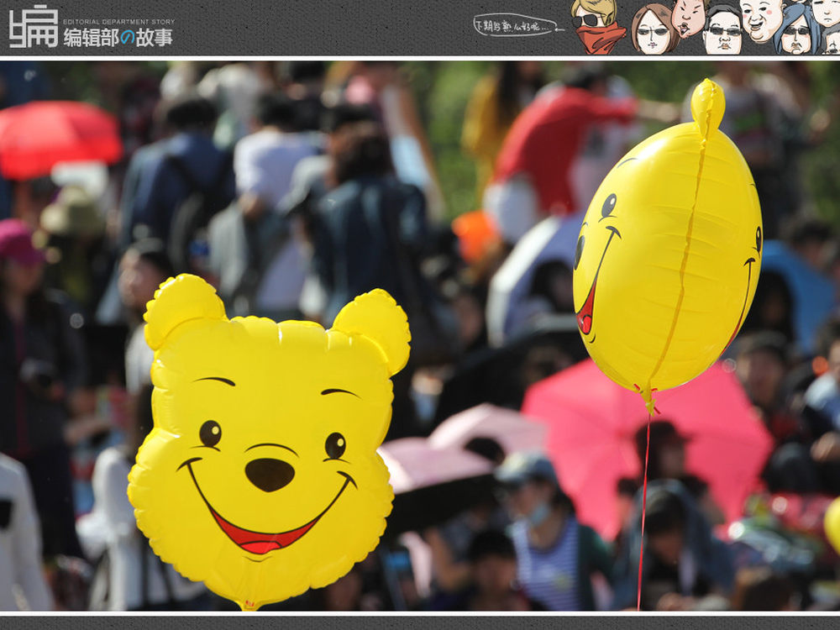Click the 编 logo icon in the header
This screenshot has width=840, height=630.
click(34, 27)
